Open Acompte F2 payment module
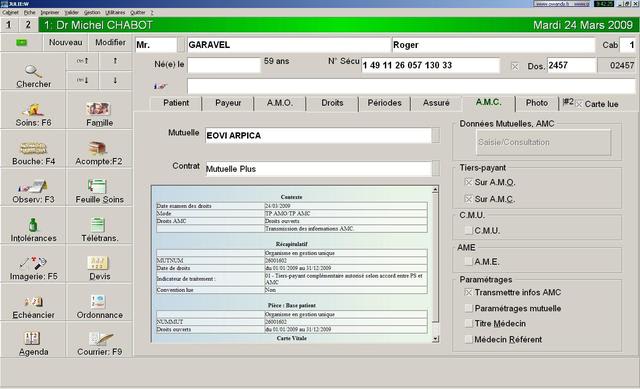 click(x=99, y=149)
